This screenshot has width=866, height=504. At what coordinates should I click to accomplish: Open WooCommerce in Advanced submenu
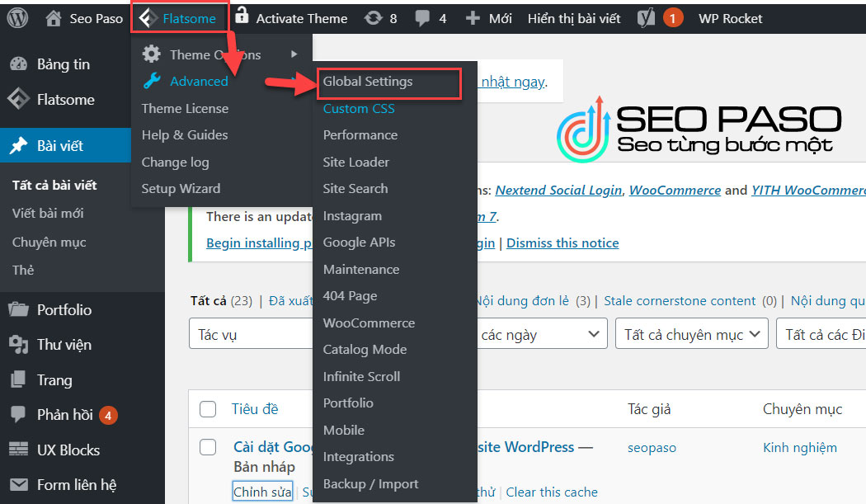pos(369,323)
